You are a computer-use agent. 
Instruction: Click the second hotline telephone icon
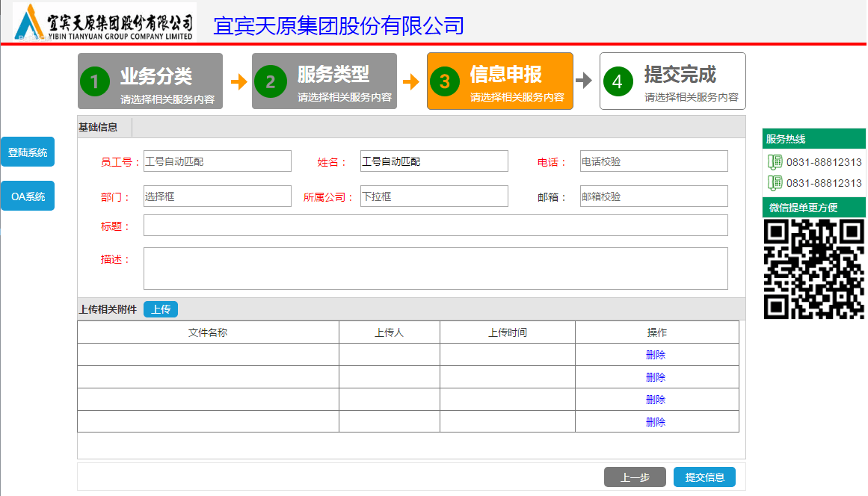point(775,183)
